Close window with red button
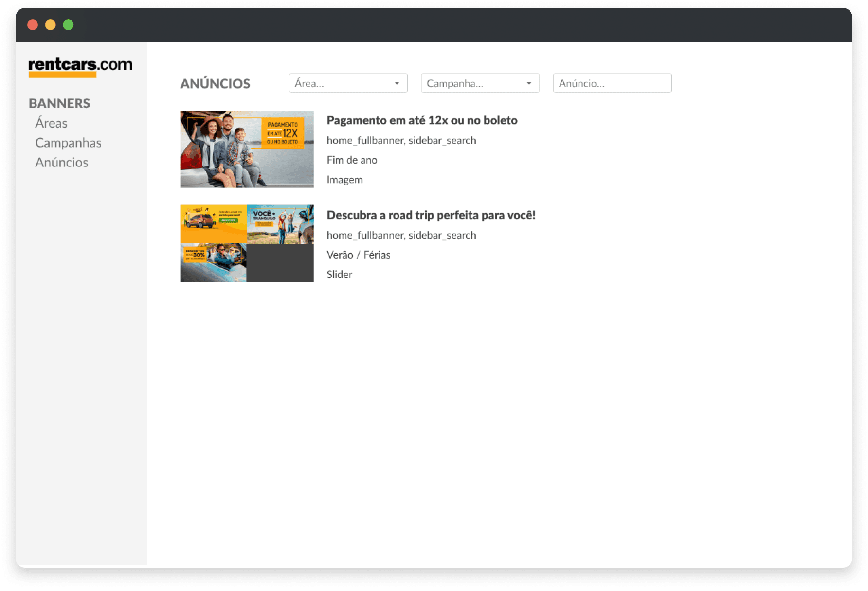Viewport: 868px width, 591px height. (33, 25)
